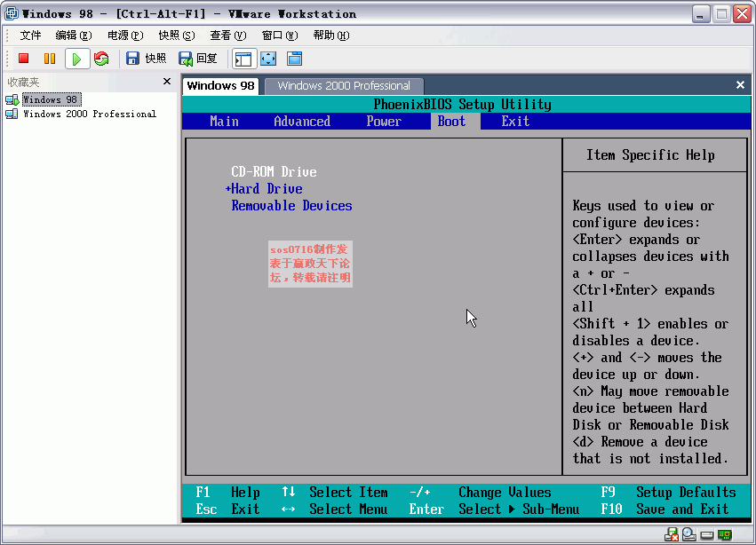Screen dimensions: 756x545
Task: Maximize the VMware Workstation window
Action: coord(721,14)
